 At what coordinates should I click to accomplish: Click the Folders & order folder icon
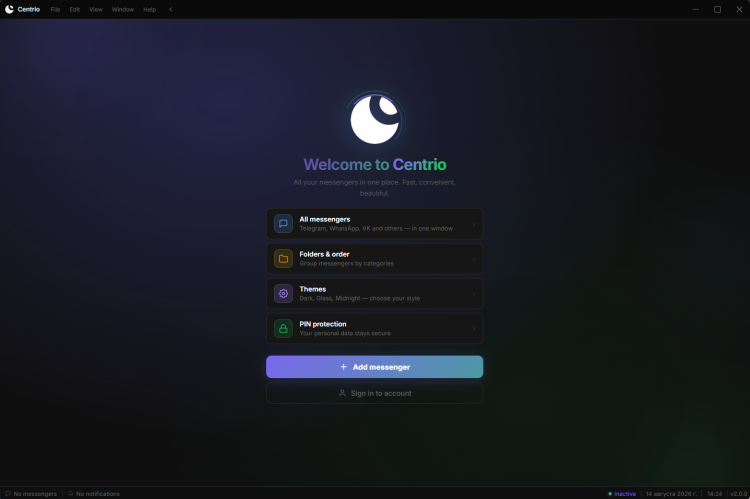(x=283, y=258)
